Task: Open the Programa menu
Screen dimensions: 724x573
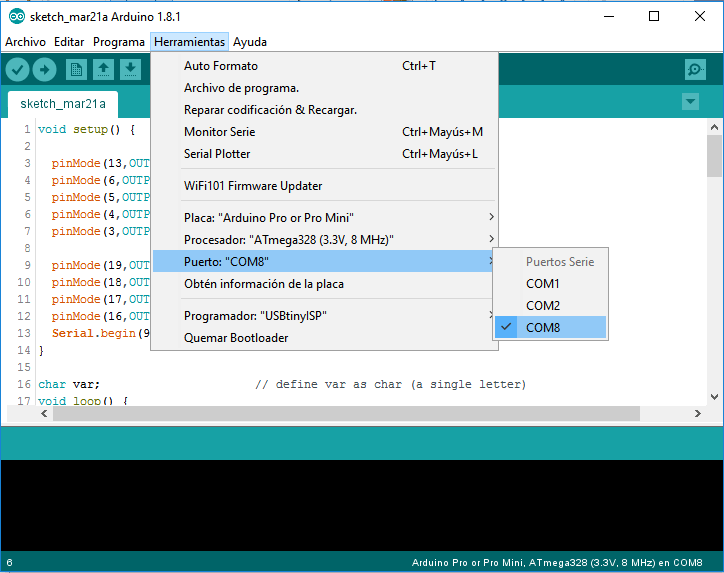Action: click(x=119, y=42)
